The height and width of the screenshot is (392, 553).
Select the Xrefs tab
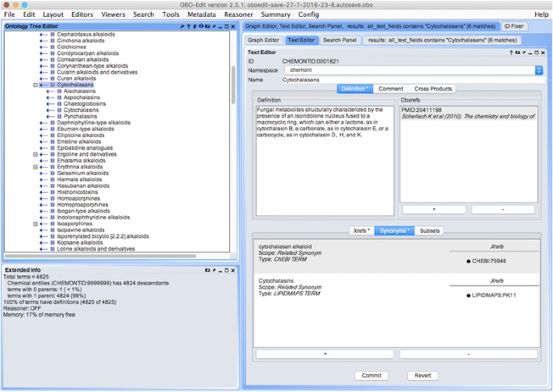pyautogui.click(x=361, y=231)
